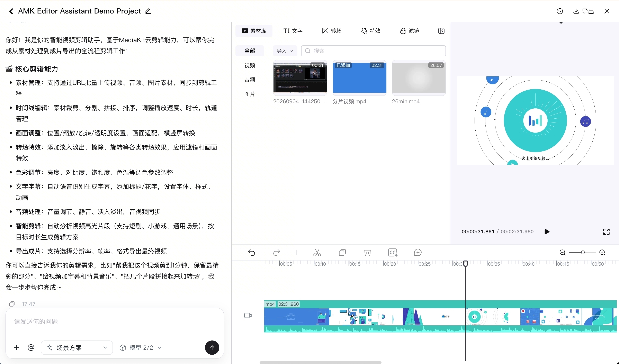Redo the last edit

coord(277,253)
